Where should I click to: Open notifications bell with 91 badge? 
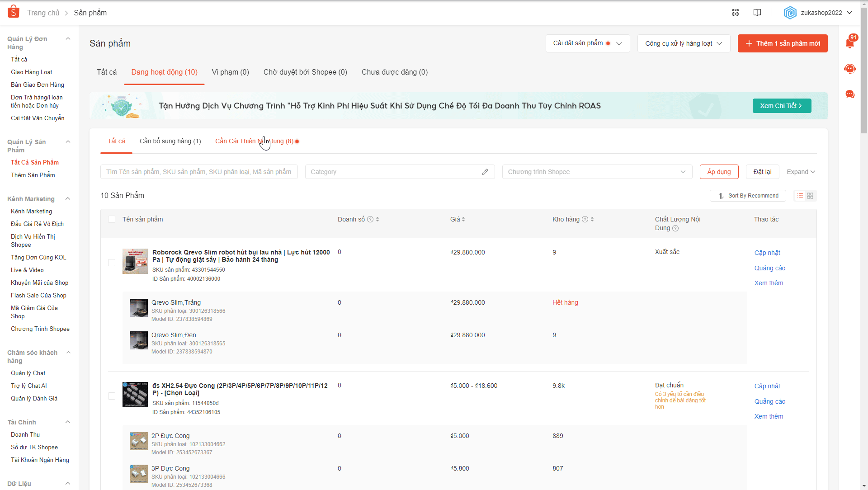[x=850, y=42]
